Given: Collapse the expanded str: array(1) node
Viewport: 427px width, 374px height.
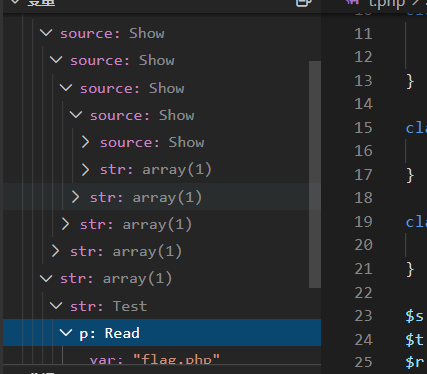Looking at the screenshot, I should [46, 279].
